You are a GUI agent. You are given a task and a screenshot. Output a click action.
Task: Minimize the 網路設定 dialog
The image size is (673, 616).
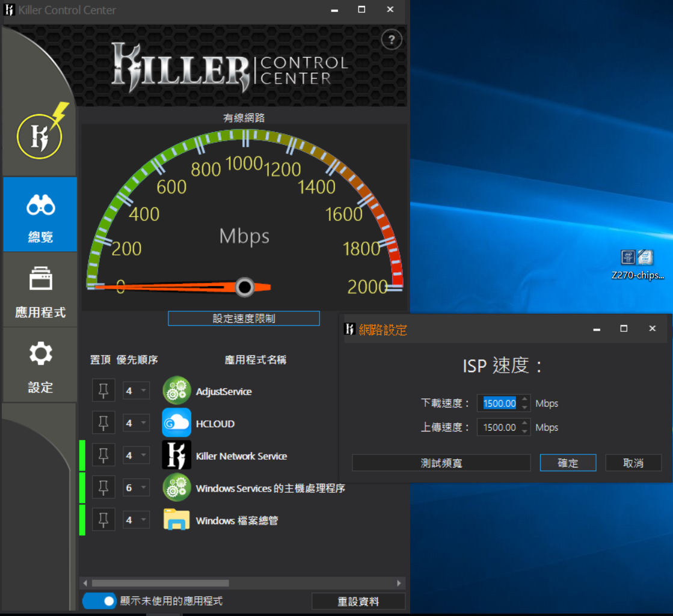[596, 329]
